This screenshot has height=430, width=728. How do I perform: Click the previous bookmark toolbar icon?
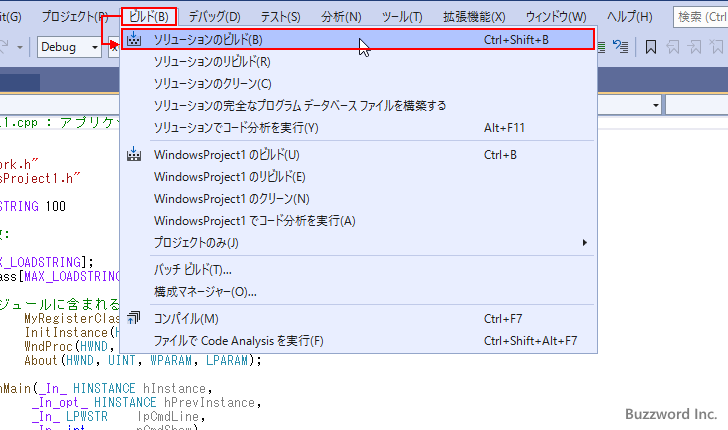672,47
